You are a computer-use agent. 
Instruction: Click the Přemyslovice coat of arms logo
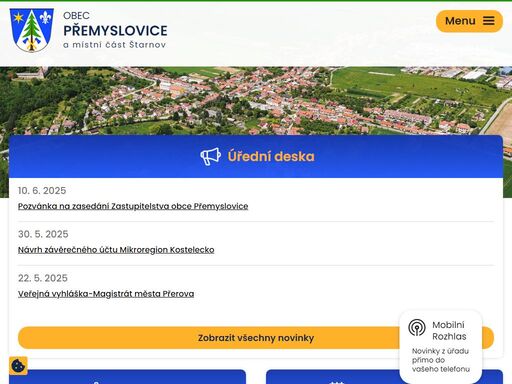click(32, 30)
